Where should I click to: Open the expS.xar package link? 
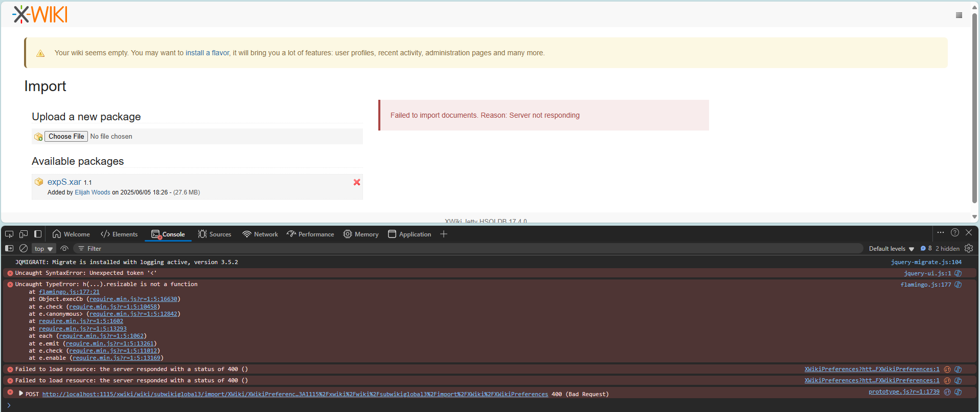pyautogui.click(x=64, y=182)
